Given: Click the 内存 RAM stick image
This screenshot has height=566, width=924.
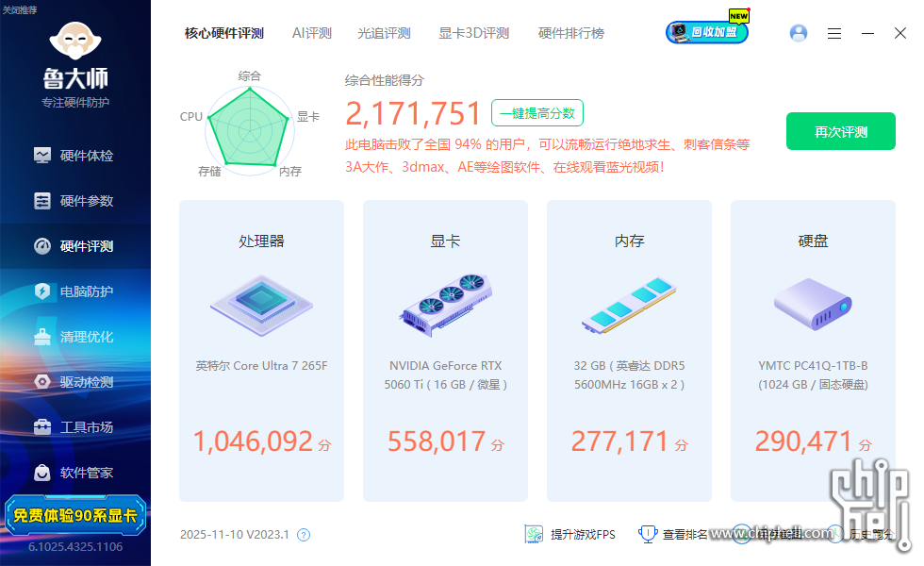Looking at the screenshot, I should pos(630,306).
